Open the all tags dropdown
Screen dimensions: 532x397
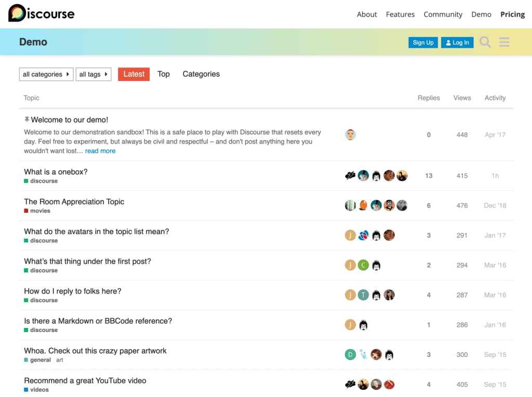(94, 74)
